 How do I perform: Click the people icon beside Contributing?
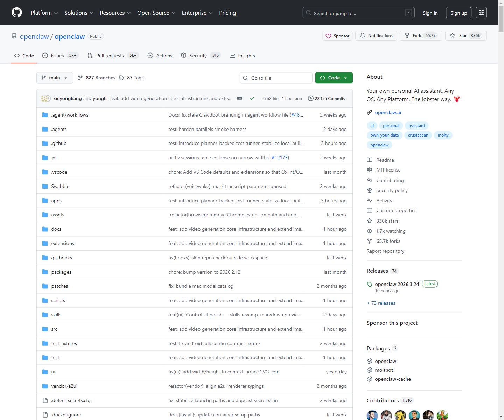[x=369, y=180]
